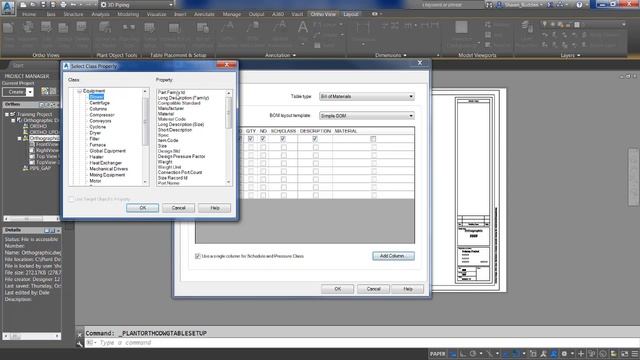Select the Connection Port Count property
Image resolution: width=640 pixels, height=360 pixels.
180,172
